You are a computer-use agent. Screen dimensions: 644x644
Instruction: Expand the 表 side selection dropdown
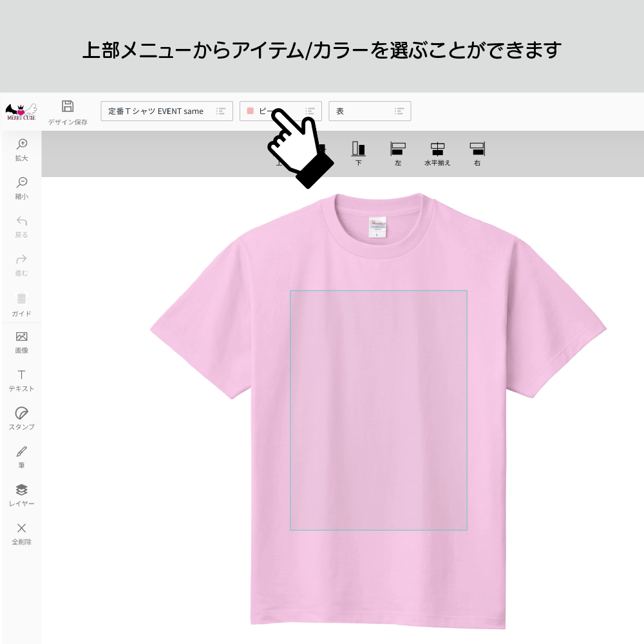tap(370, 111)
